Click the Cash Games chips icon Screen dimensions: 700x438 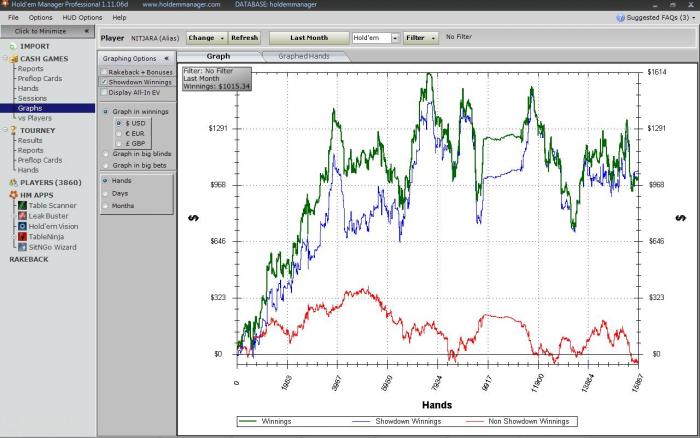[14, 58]
